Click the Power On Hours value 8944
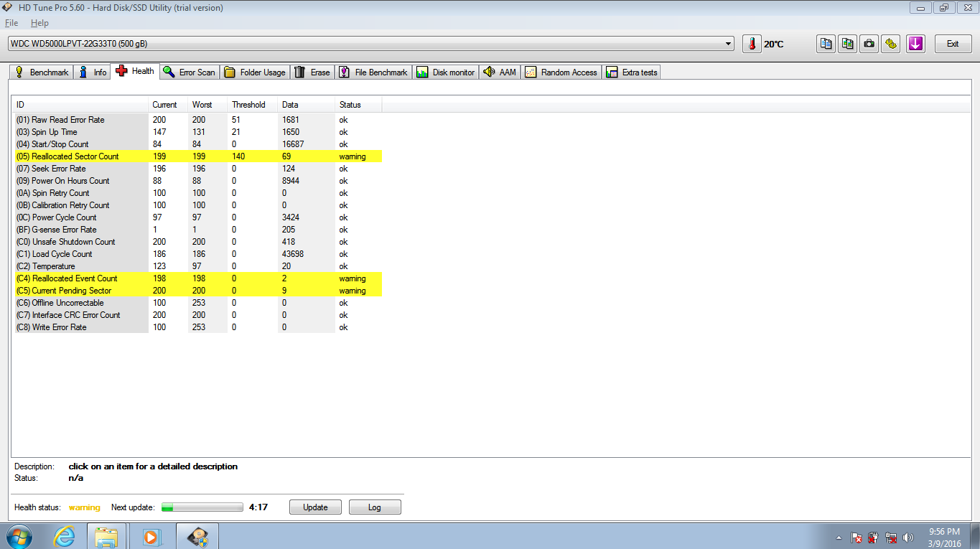Image resolution: width=980 pixels, height=549 pixels. (292, 181)
